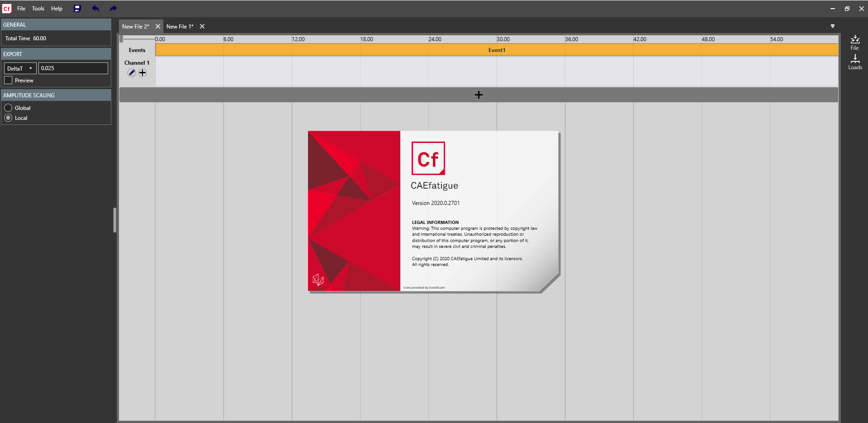Image resolution: width=868 pixels, height=423 pixels.
Task: Minimize the application window
Action: (x=832, y=9)
